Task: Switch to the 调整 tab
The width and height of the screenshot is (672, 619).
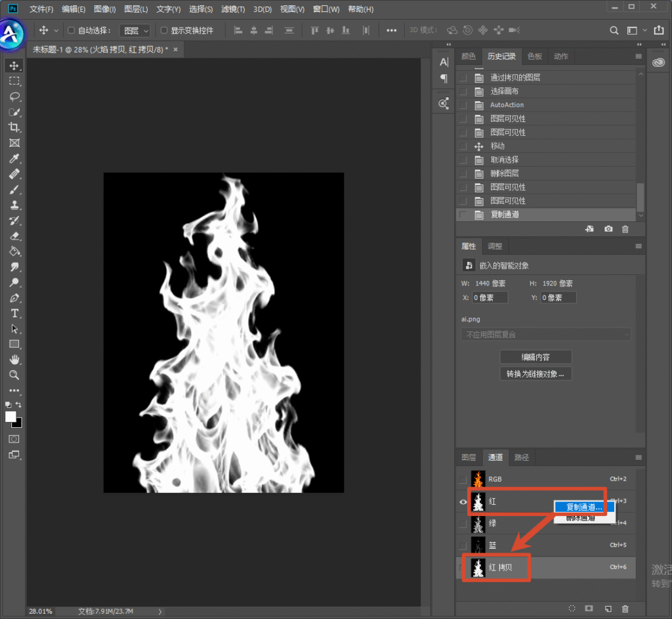Action: coord(495,246)
